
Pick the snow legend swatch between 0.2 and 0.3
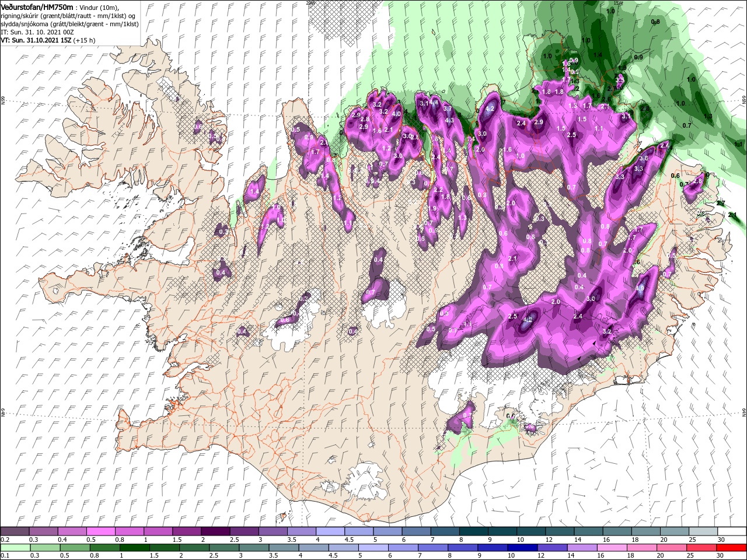(x=15, y=531)
